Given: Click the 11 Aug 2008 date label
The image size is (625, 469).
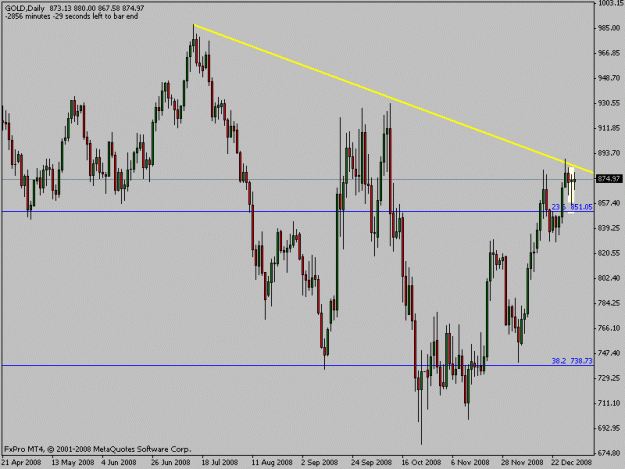Looking at the screenshot, I should (x=271, y=462).
